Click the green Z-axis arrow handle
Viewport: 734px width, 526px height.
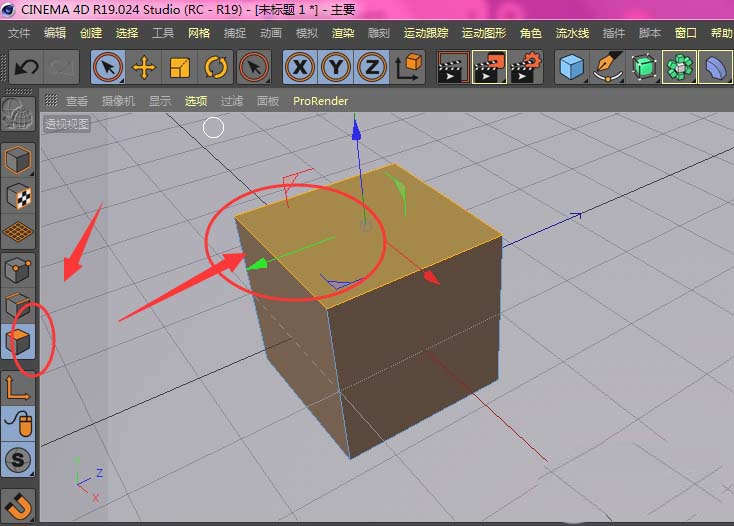(x=257, y=264)
